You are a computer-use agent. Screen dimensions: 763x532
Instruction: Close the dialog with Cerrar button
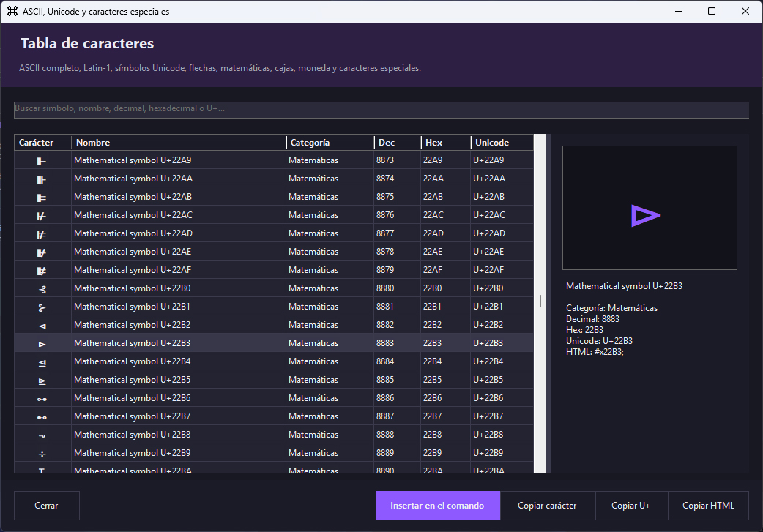click(47, 506)
